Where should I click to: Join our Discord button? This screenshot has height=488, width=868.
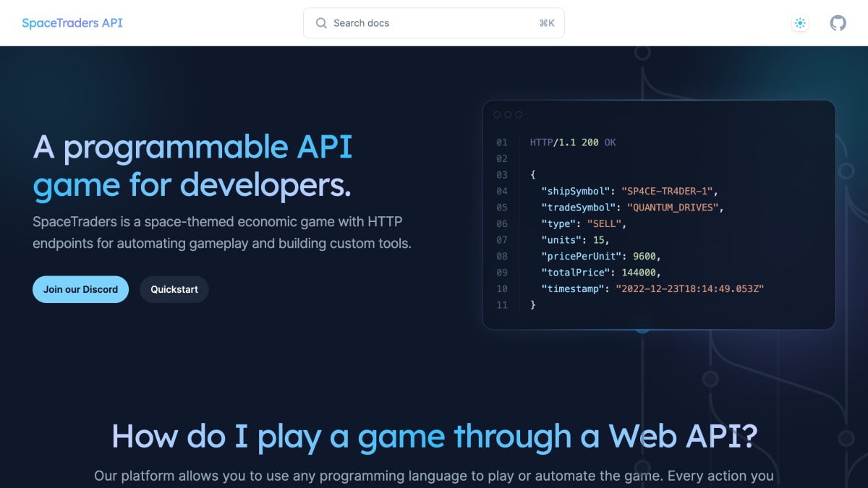(x=80, y=289)
